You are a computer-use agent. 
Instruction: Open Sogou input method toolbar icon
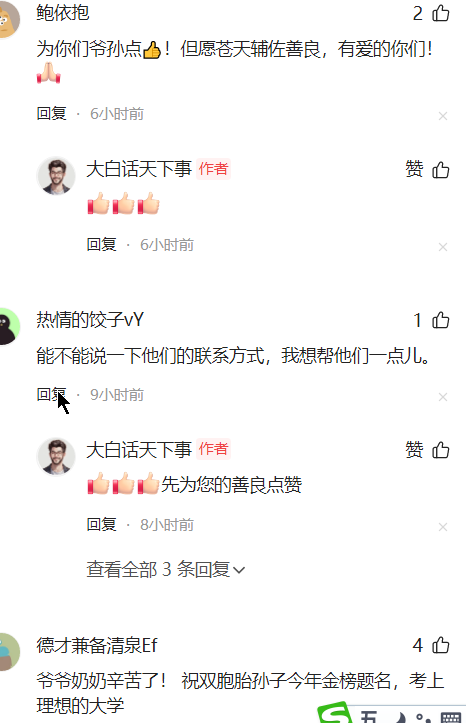click(334, 713)
